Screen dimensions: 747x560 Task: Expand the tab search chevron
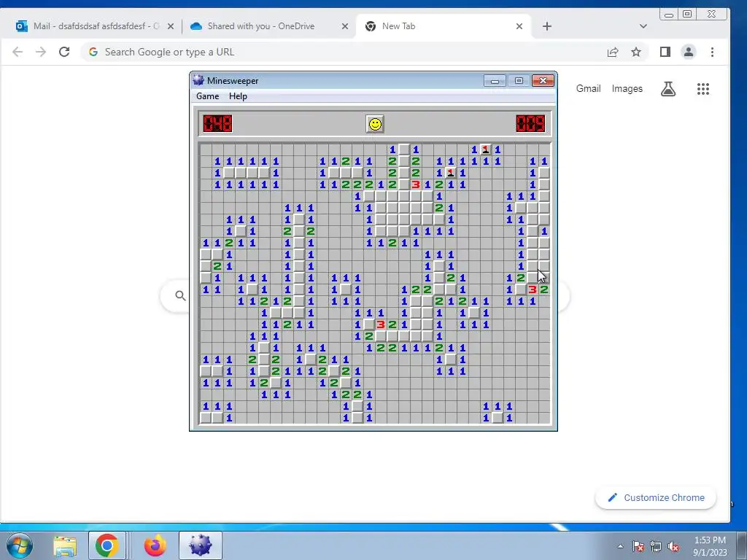(643, 26)
